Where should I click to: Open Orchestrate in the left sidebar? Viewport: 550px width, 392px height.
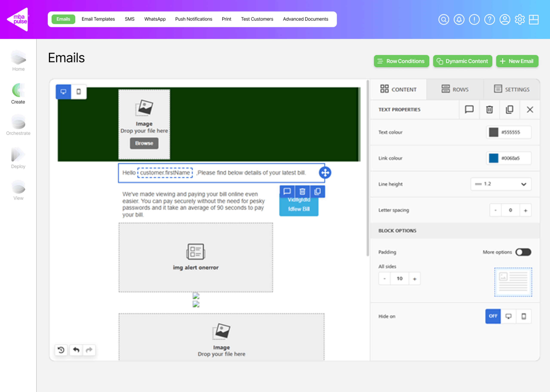click(x=18, y=125)
